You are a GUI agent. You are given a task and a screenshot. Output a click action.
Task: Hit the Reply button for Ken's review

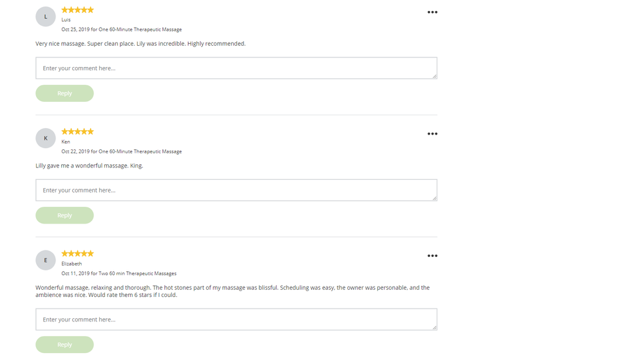point(64,215)
